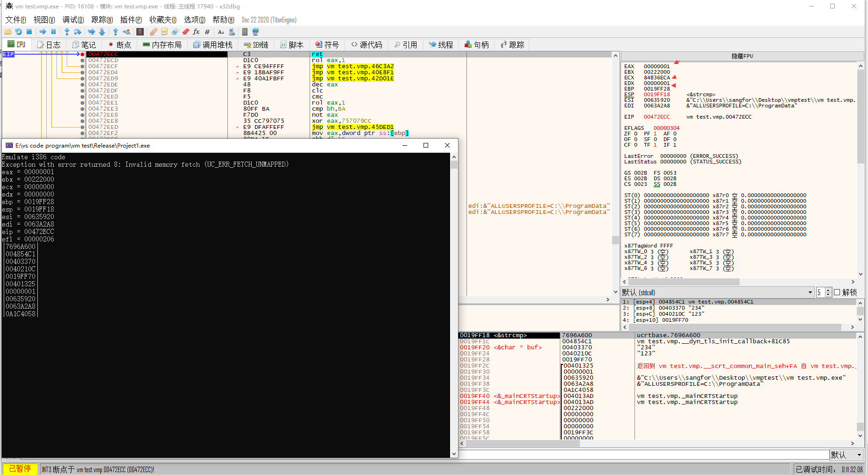868x475 pixels.
Task: Click the registers panel horizontal scrollbar
Action: click(684, 282)
